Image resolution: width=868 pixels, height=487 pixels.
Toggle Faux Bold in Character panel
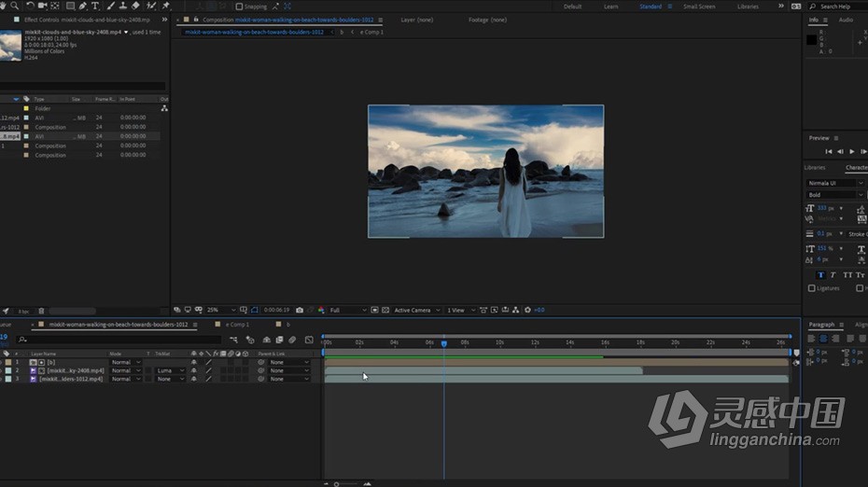pos(820,275)
